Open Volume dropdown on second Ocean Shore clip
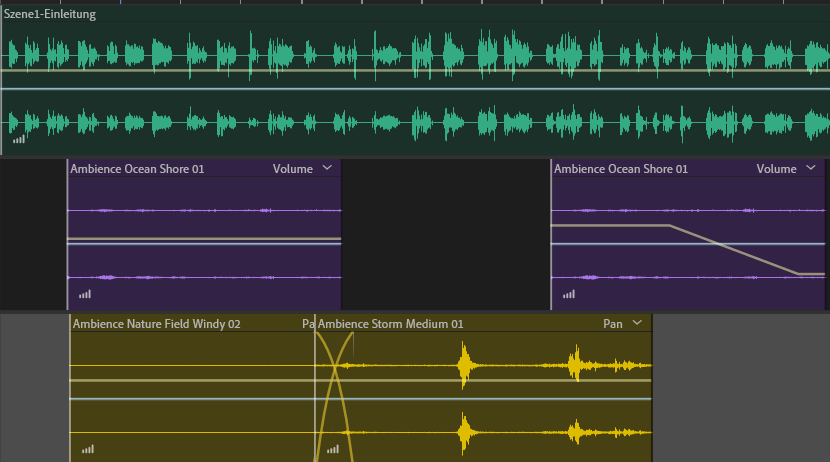830x462 pixels. (x=811, y=169)
